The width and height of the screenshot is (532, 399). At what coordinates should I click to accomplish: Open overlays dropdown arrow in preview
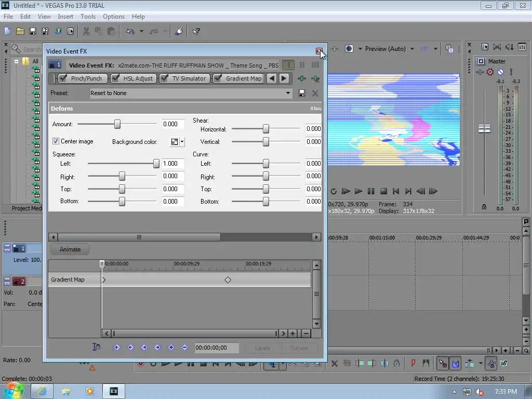click(435, 49)
